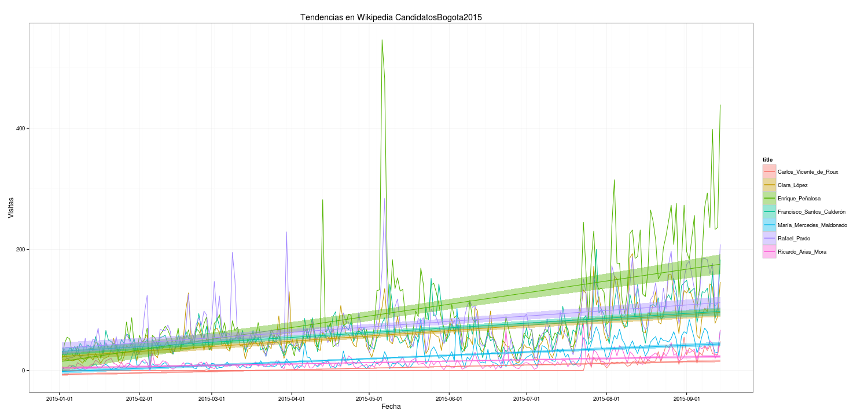Screen dimensions: 868x417
Task: Click the Clara_López legend text label
Action: point(792,185)
